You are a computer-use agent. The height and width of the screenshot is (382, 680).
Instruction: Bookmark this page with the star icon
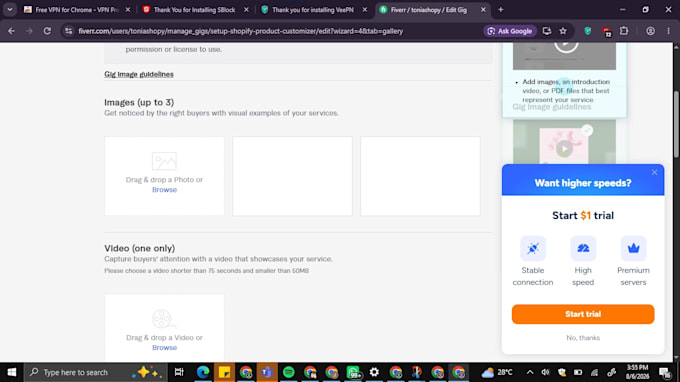[563, 31]
